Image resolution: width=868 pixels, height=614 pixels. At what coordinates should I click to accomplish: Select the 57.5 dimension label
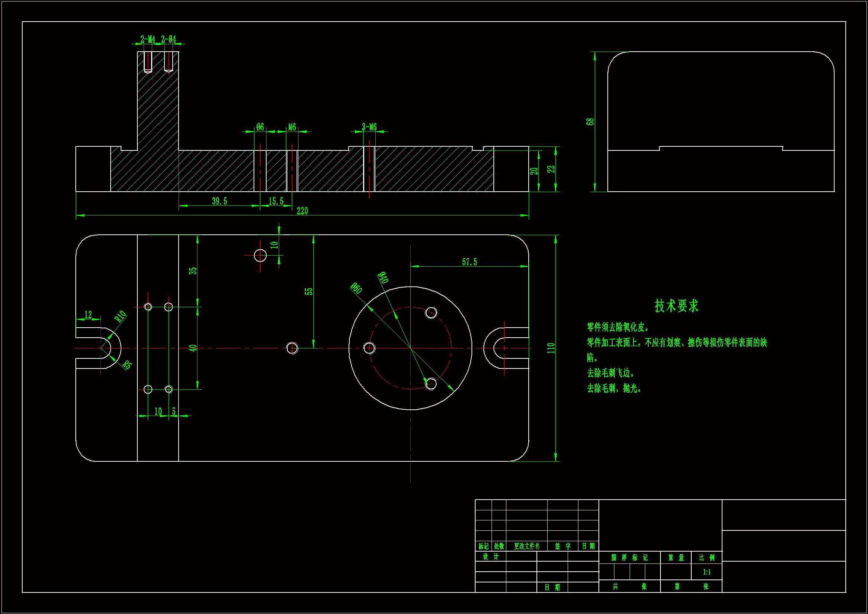[469, 262]
